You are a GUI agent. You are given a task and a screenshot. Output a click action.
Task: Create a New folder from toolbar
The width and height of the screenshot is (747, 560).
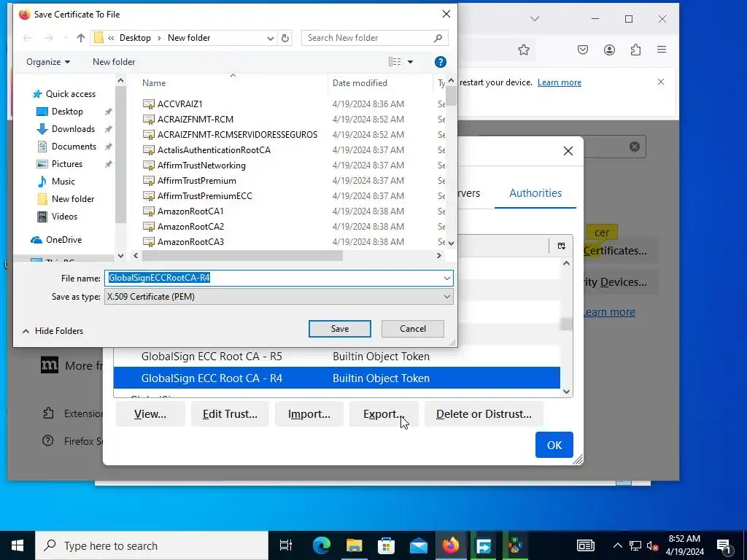coord(114,62)
